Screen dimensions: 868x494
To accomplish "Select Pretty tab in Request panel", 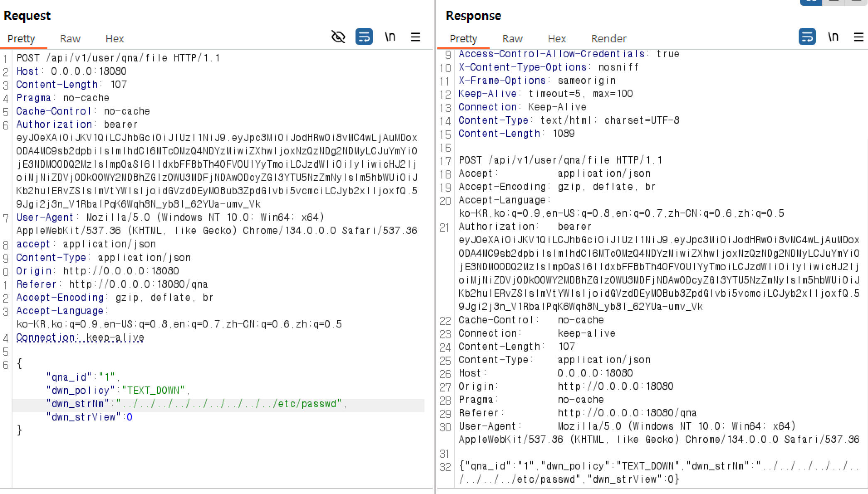I will tap(21, 39).
